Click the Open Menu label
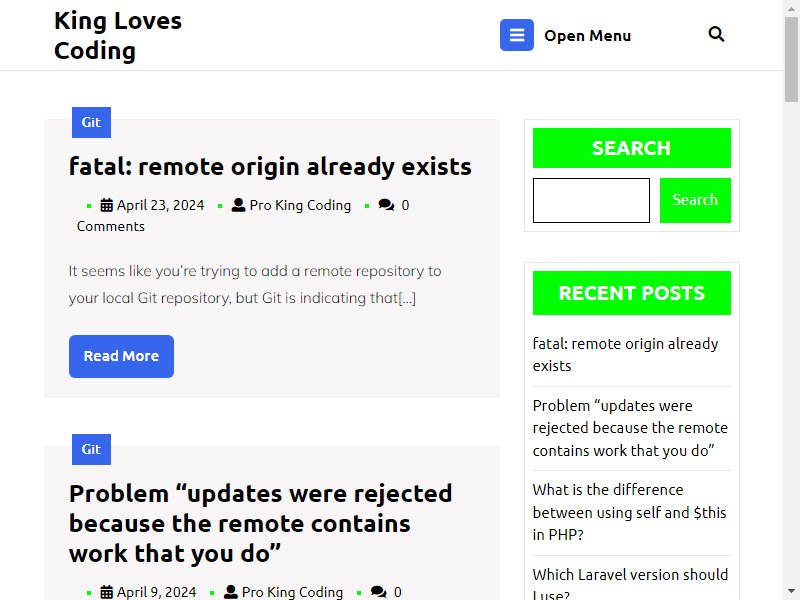This screenshot has height=600, width=800. pos(587,36)
